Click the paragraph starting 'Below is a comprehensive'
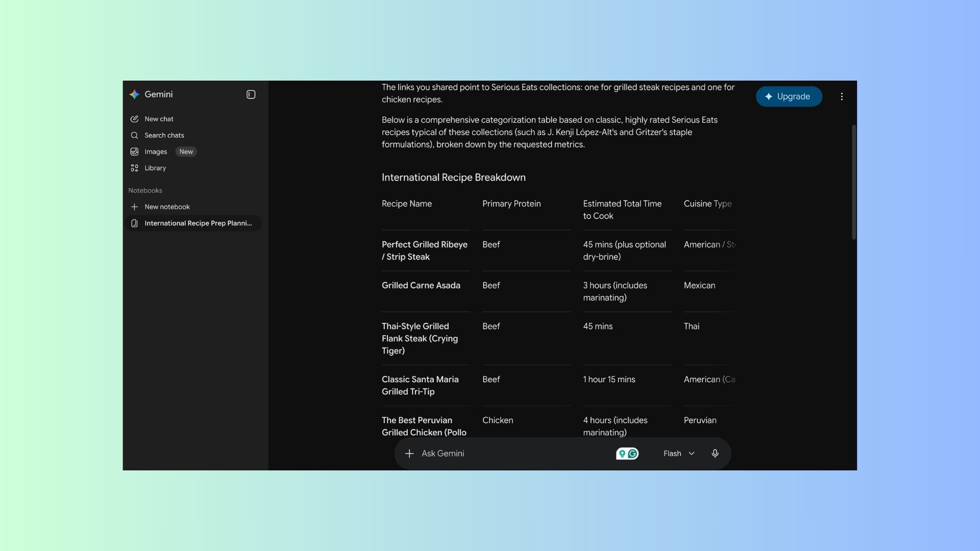The image size is (980, 551). (x=550, y=132)
